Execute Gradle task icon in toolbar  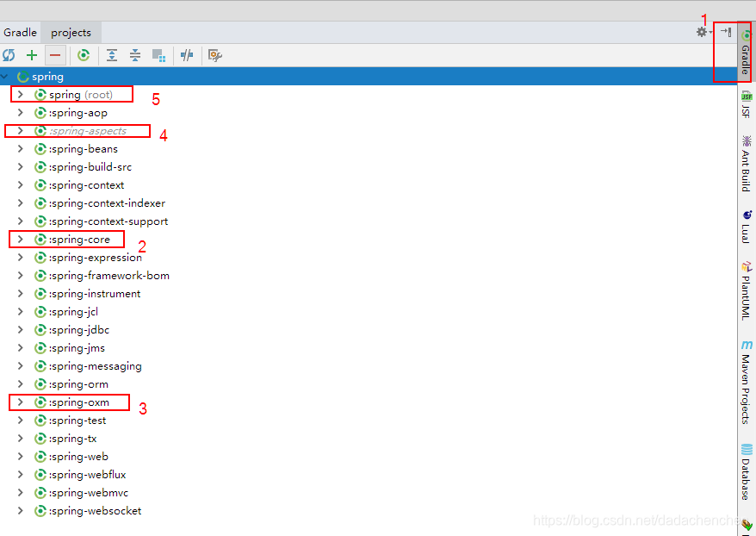(x=84, y=55)
